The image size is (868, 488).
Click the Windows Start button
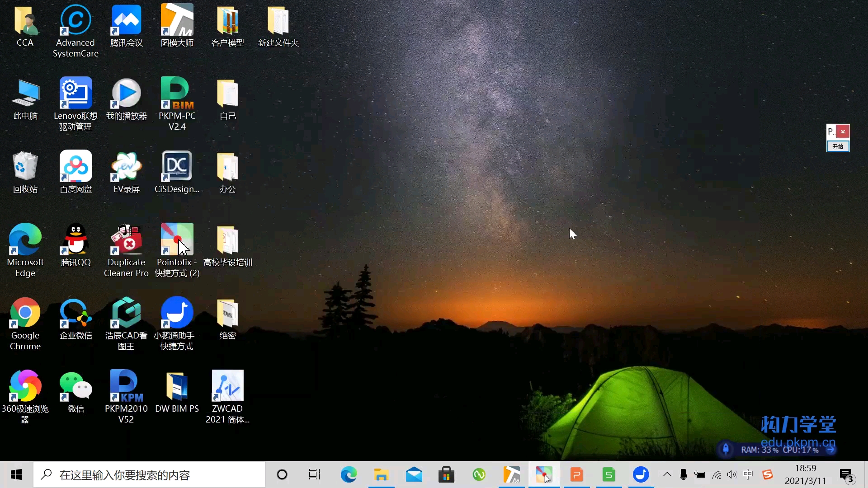16,475
